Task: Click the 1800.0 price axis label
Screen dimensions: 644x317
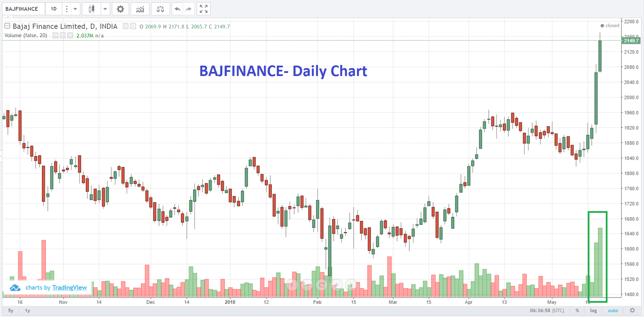Action: tap(631, 173)
